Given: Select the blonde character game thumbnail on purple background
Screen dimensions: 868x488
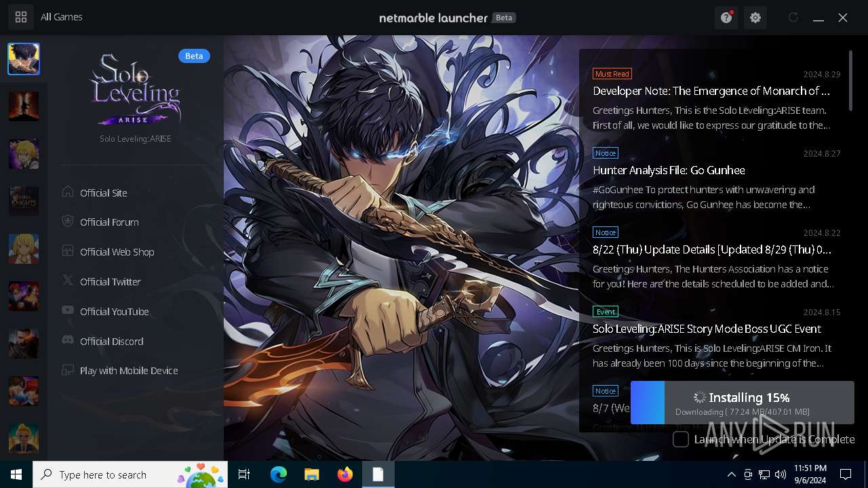Looking at the screenshot, I should click(x=24, y=154).
